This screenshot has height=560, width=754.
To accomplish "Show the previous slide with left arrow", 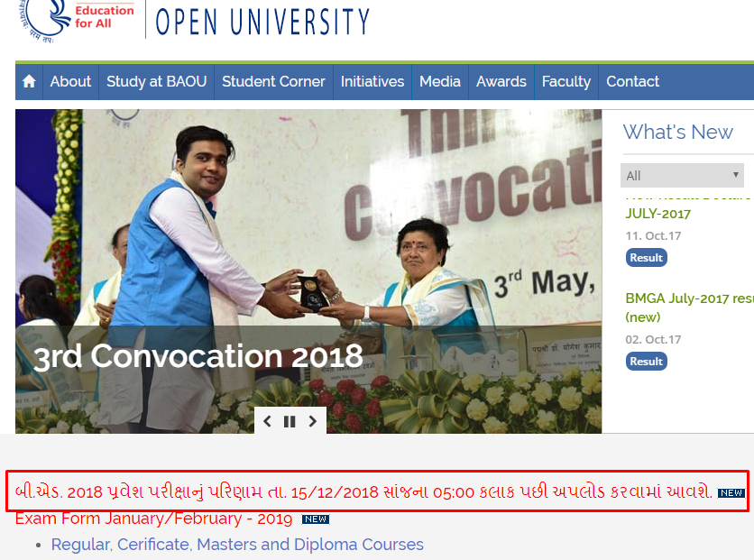I will point(267,421).
